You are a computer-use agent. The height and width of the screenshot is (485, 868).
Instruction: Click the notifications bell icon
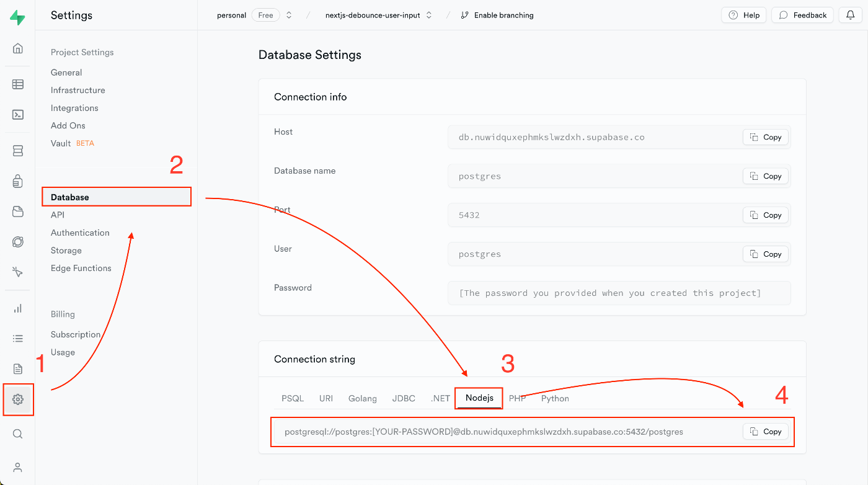(850, 15)
